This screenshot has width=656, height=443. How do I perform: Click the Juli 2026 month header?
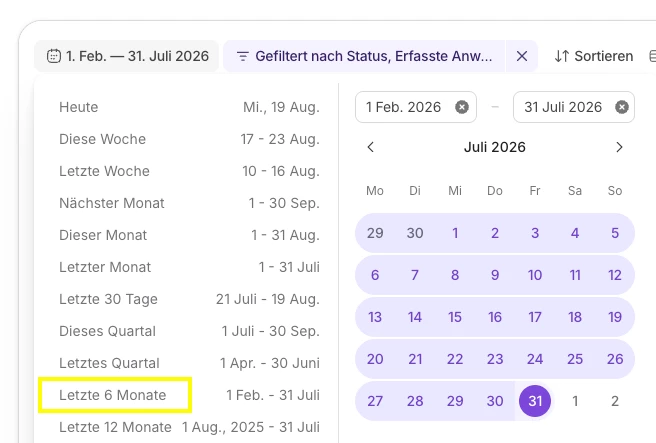[495, 147]
